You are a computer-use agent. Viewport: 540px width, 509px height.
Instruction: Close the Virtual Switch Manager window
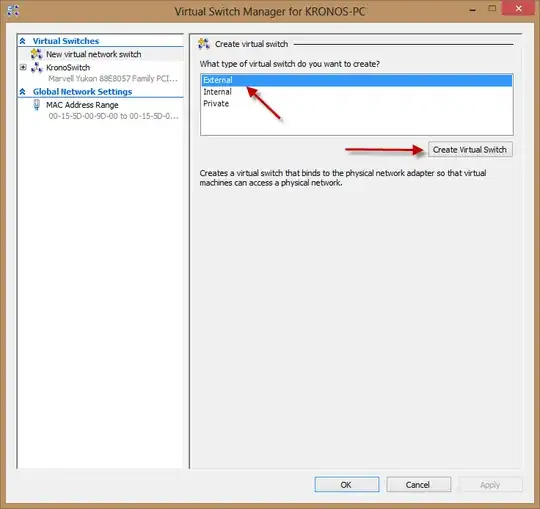coord(519,8)
